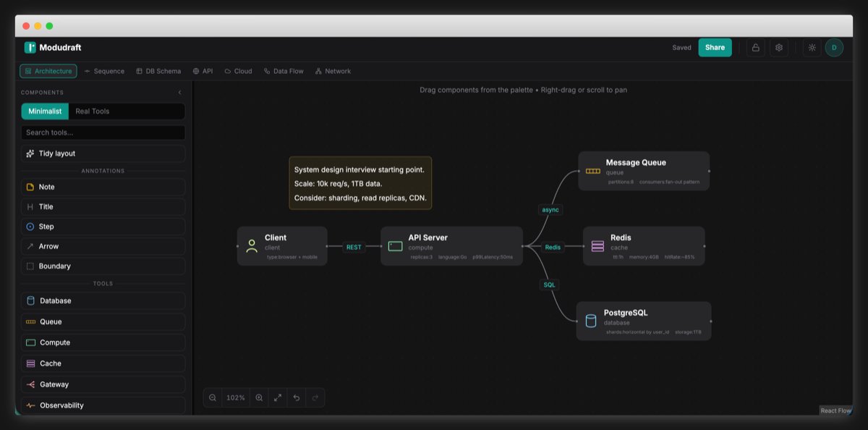Click the API Server compute icon
The width and height of the screenshot is (868, 430).
395,246
